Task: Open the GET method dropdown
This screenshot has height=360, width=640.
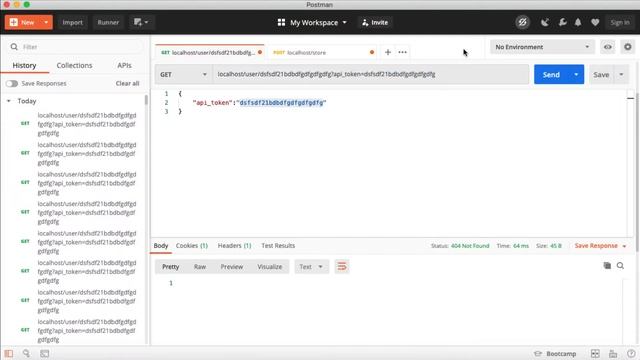Action: (x=183, y=74)
